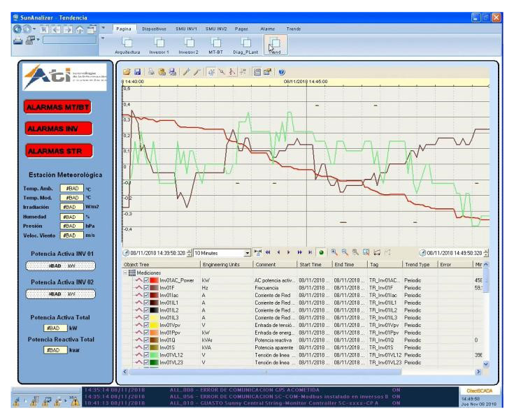Open the Arquitectura page icon
Image resolution: width=514 pixels, height=420 pixels.
[x=128, y=43]
